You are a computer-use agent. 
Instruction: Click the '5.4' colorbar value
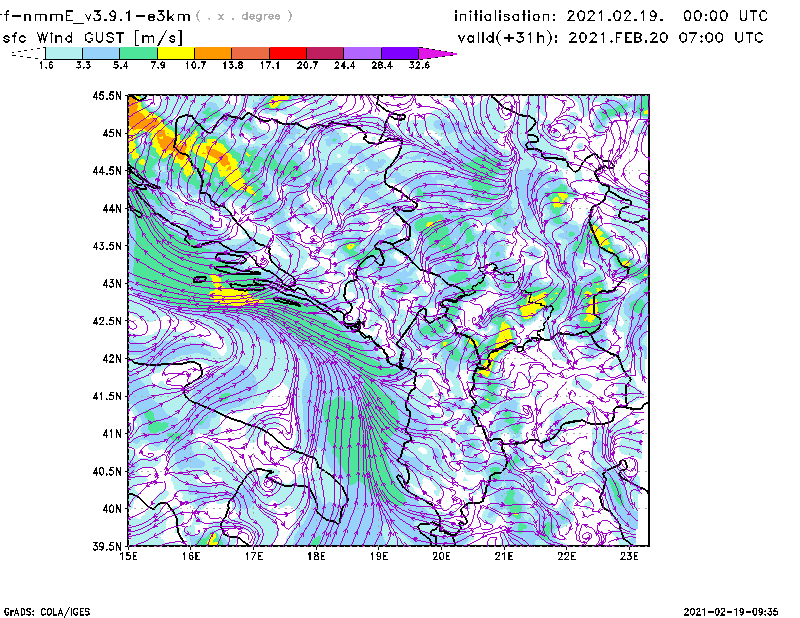click(x=120, y=65)
